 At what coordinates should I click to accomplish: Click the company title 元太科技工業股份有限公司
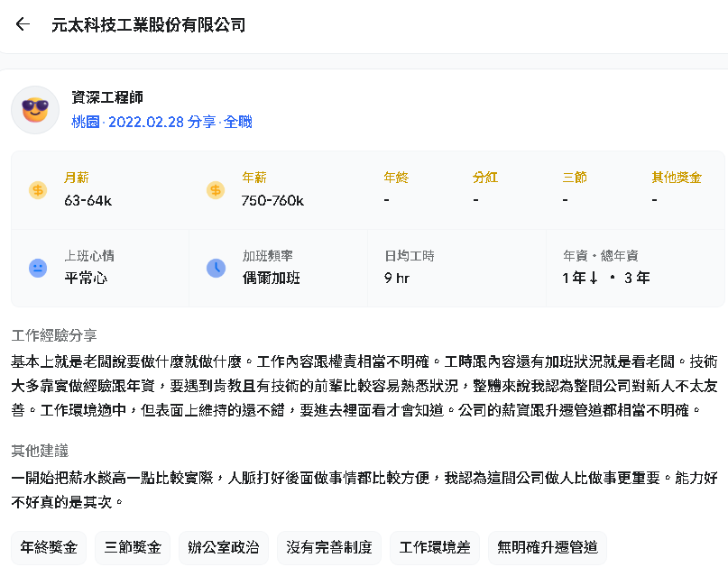[148, 25]
